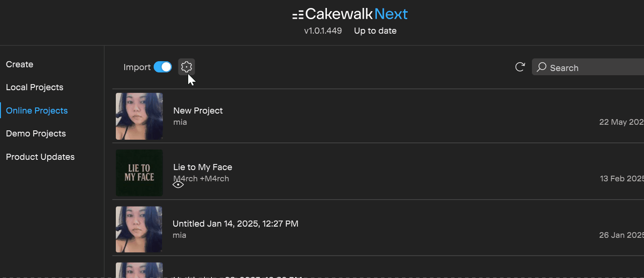The width and height of the screenshot is (644, 278).
Task: Click the Cakewalk Next logo
Action: coord(350,14)
